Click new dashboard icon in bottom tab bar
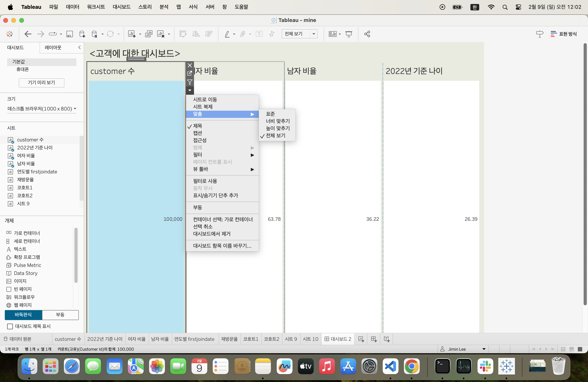Screen dimensions: 588x382 click(x=374, y=339)
